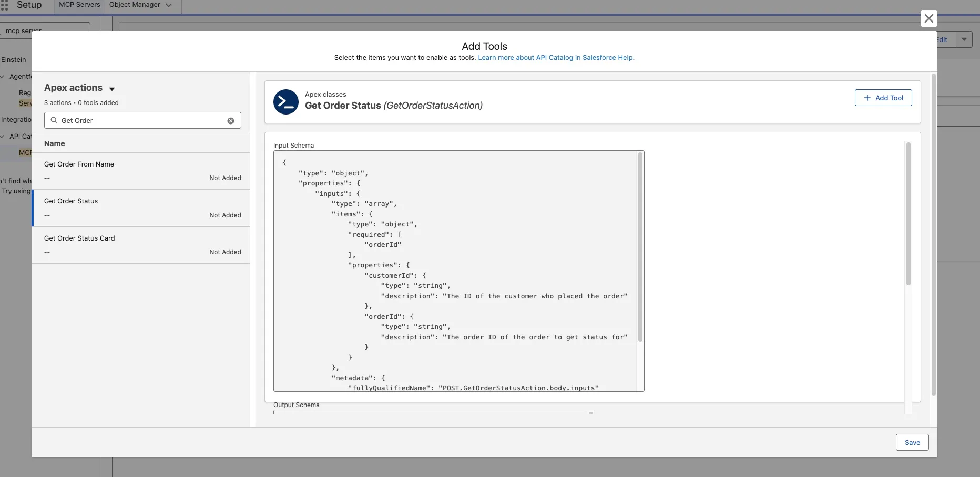The width and height of the screenshot is (980, 477).
Task: Open the API Catalog help link
Action: click(x=556, y=58)
